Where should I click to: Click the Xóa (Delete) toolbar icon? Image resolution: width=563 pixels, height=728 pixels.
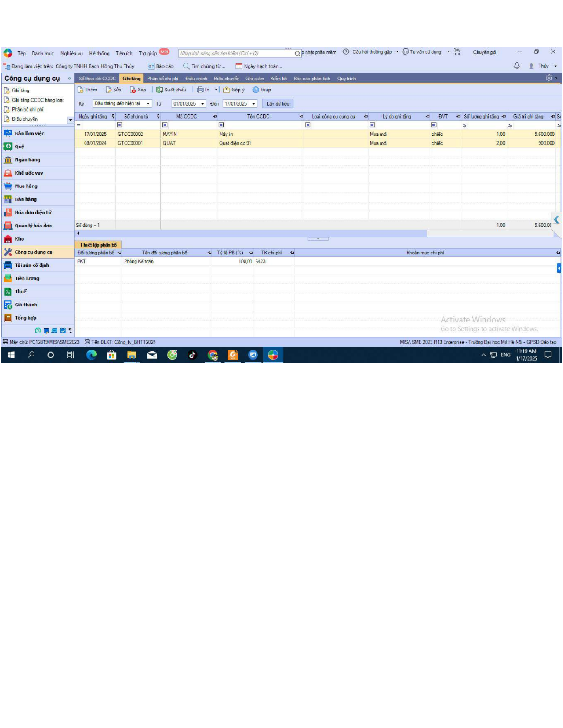133,90
